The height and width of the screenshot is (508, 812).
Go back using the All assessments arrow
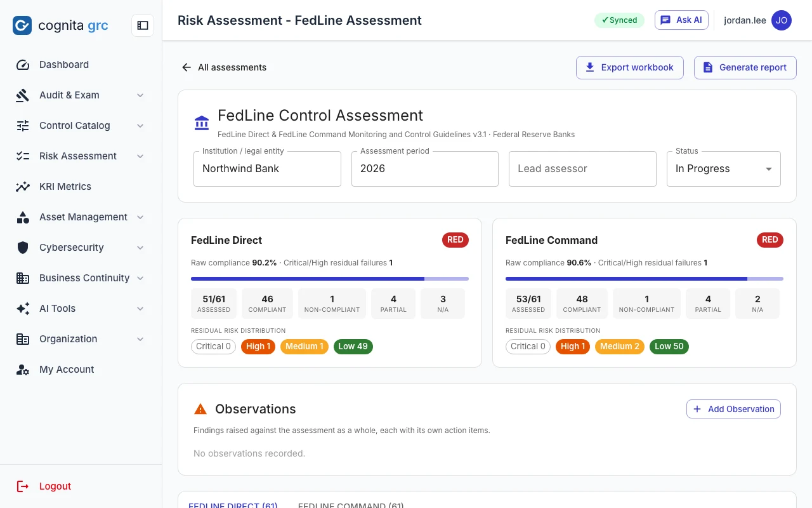187,67
